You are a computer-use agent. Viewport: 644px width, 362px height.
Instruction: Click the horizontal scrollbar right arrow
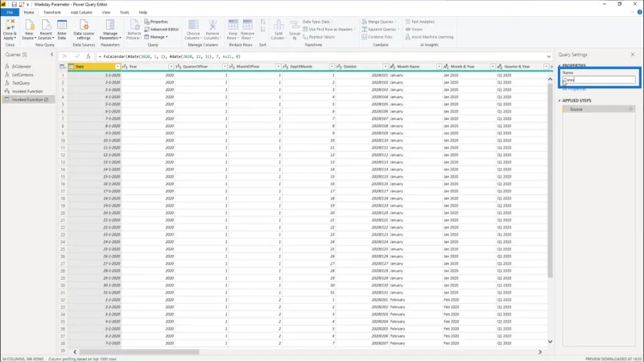coord(540,352)
